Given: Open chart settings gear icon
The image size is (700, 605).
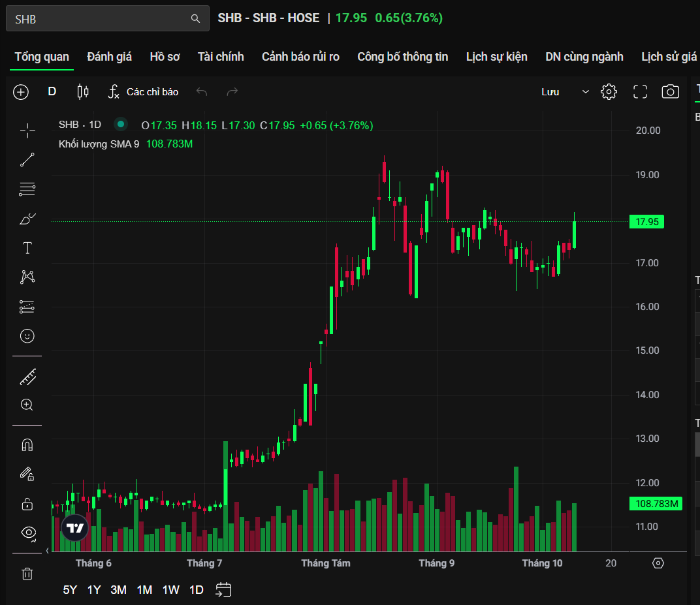Looking at the screenshot, I should (x=609, y=92).
